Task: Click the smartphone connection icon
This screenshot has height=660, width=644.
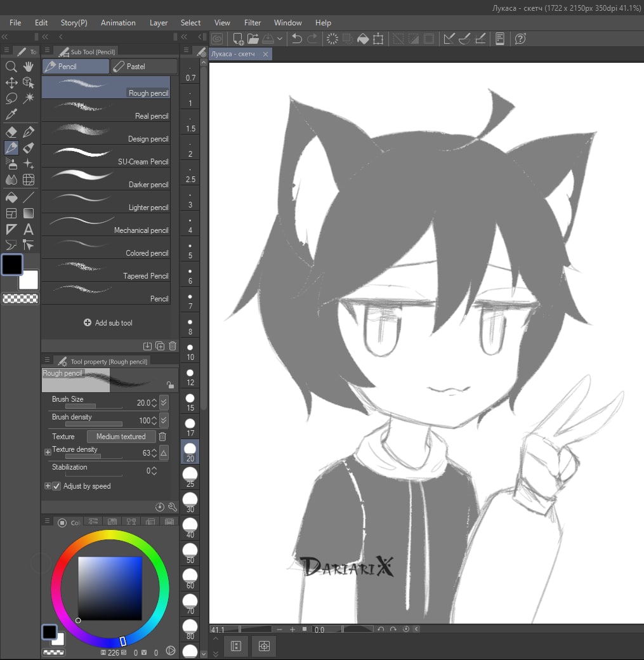Action: pos(499,39)
